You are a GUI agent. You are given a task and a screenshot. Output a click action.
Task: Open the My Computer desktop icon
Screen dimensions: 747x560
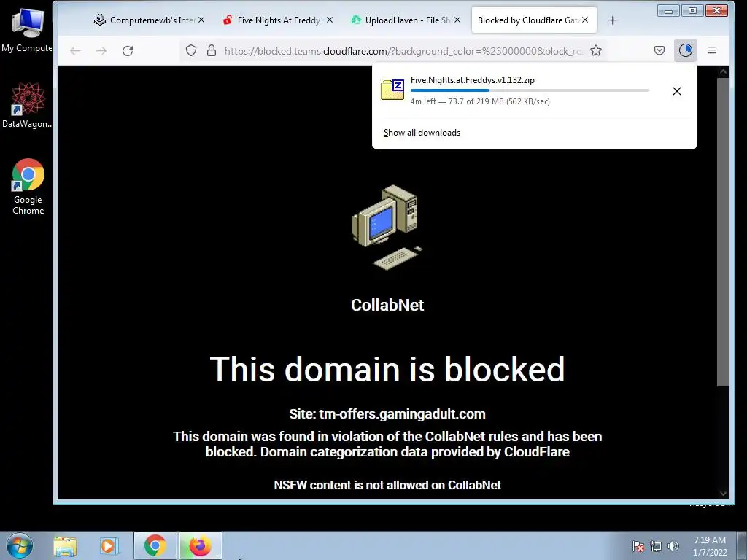pos(27,30)
